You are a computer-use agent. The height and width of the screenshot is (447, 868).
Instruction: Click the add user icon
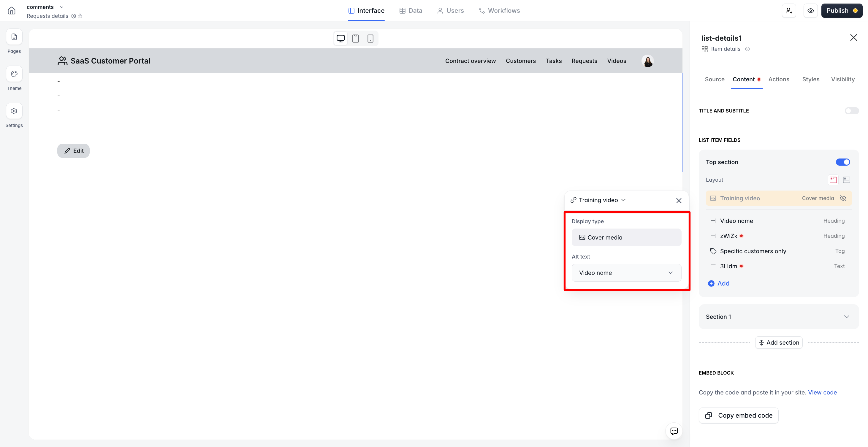(x=789, y=11)
